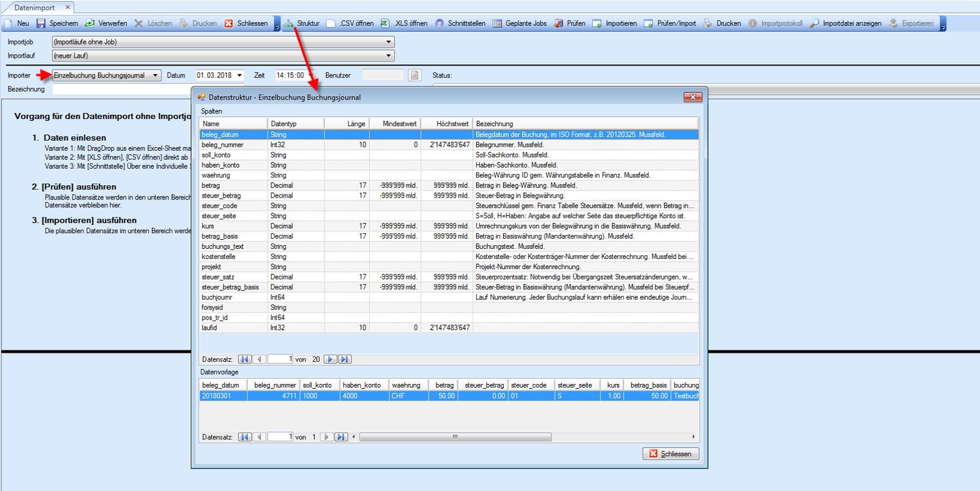Open the Datum date picker dropdown
The height and width of the screenshot is (491, 980).
click(x=239, y=76)
